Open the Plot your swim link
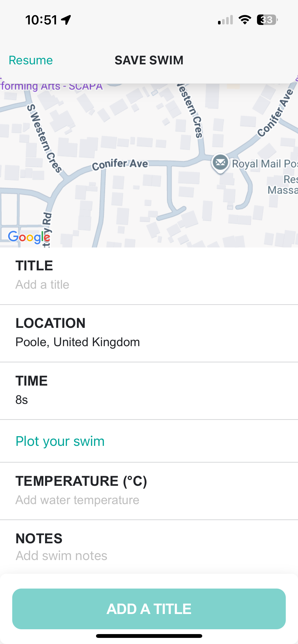 tap(60, 441)
